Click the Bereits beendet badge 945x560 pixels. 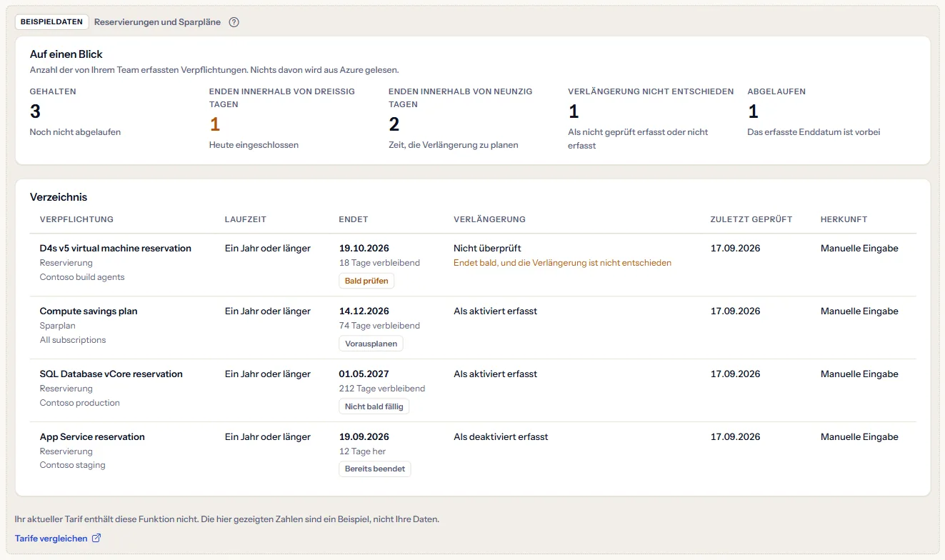(x=375, y=469)
